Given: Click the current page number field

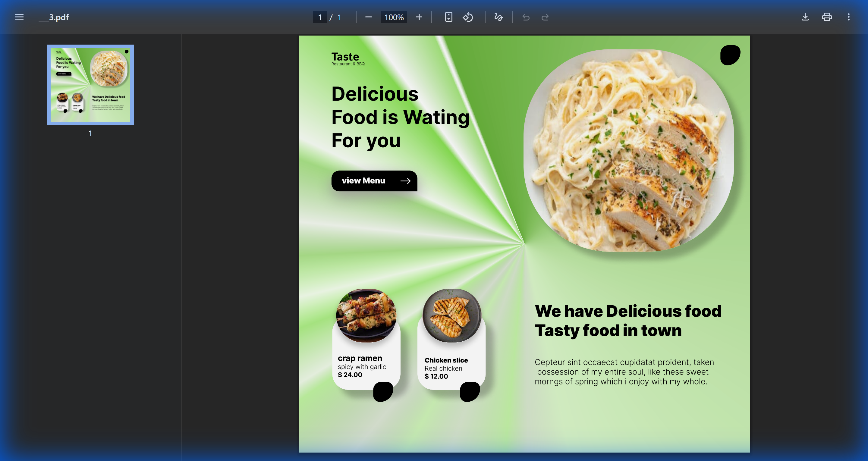Looking at the screenshot, I should point(320,17).
